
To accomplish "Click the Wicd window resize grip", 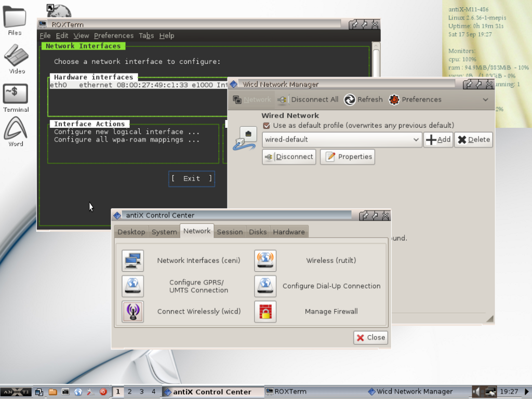I will pos(489,318).
